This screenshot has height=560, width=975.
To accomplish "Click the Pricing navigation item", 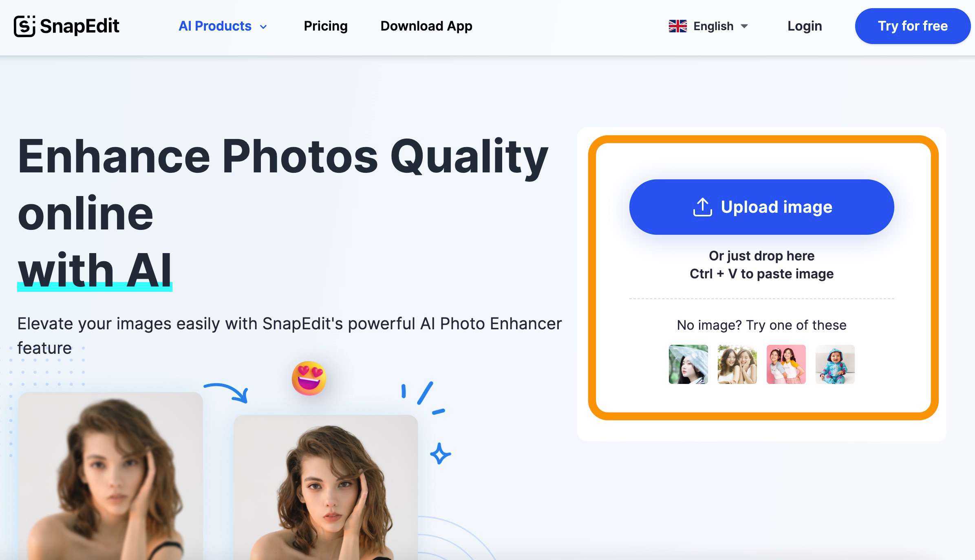I will [325, 25].
